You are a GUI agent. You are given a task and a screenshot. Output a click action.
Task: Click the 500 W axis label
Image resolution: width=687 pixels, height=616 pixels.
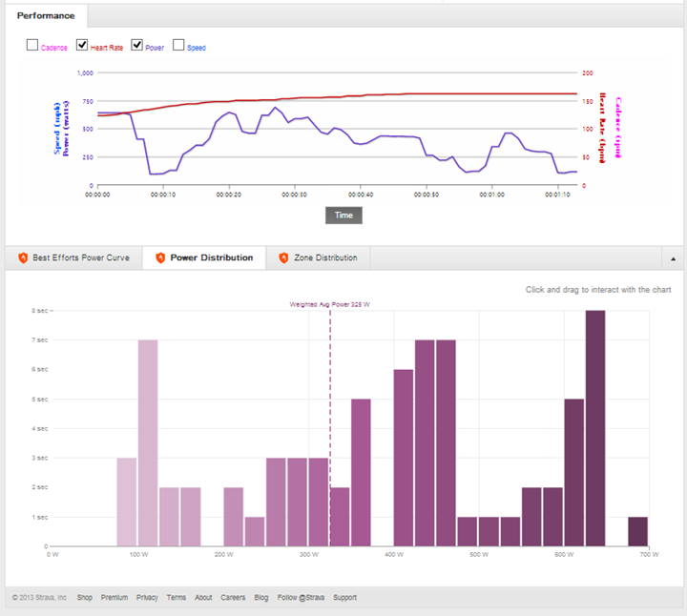tap(479, 555)
